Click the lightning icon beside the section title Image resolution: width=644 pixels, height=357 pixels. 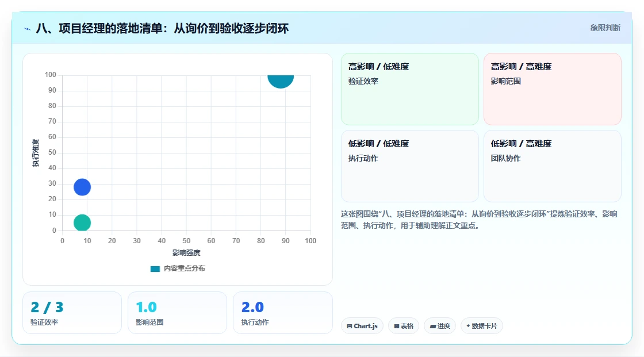tap(28, 29)
